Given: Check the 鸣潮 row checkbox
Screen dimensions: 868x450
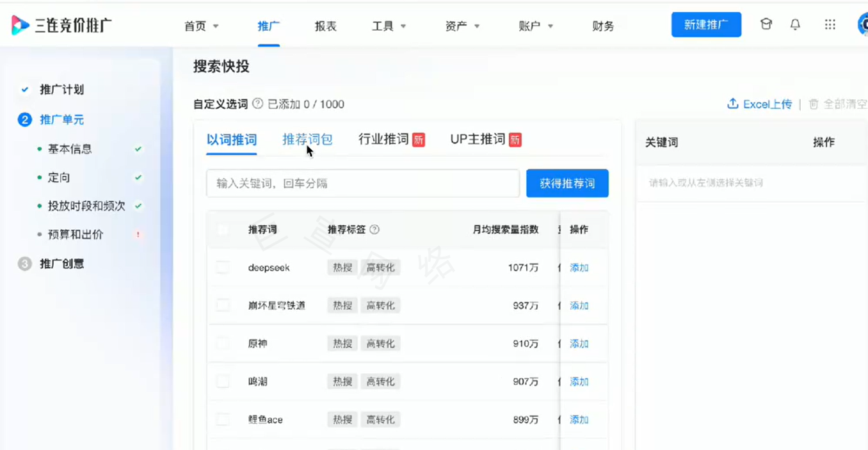Looking at the screenshot, I should click(x=223, y=382).
